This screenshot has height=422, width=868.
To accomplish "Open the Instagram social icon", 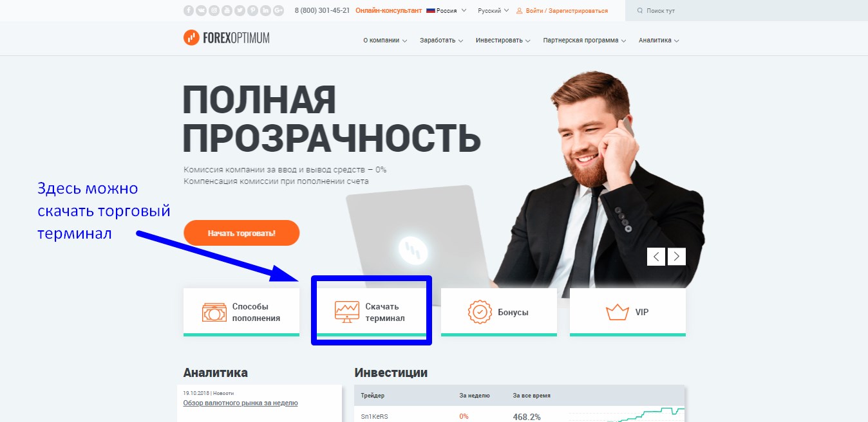I will click(214, 10).
